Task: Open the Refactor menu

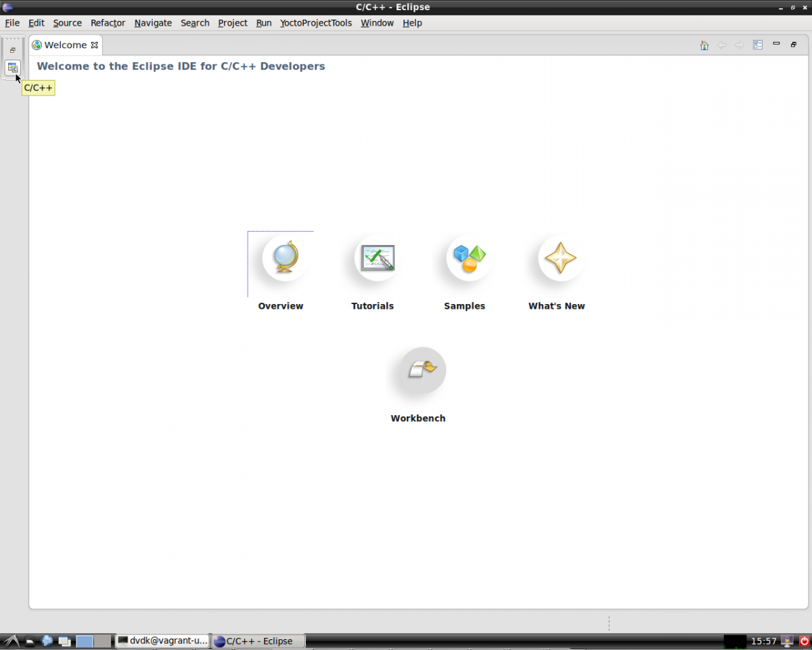Action: [108, 23]
